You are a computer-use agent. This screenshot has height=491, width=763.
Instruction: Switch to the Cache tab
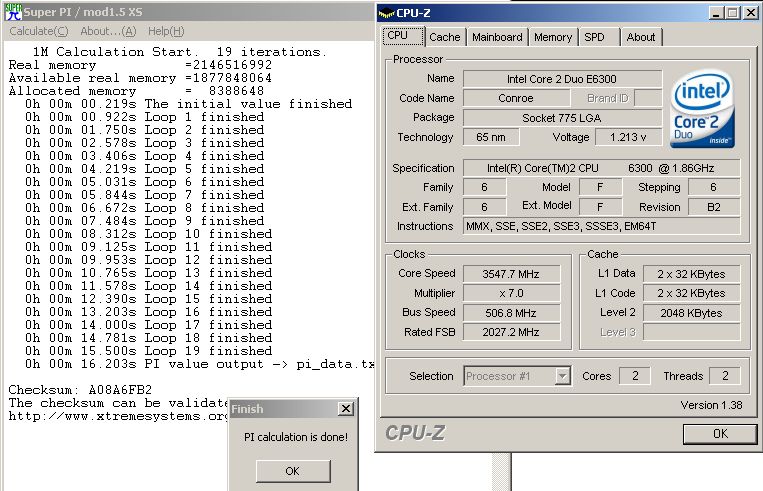(445, 37)
